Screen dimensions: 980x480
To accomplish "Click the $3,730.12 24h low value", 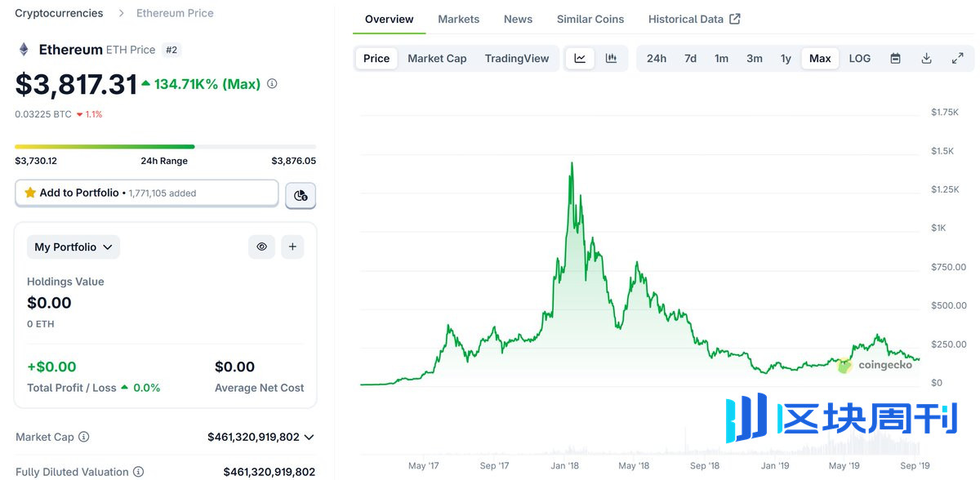I will click(x=36, y=161).
